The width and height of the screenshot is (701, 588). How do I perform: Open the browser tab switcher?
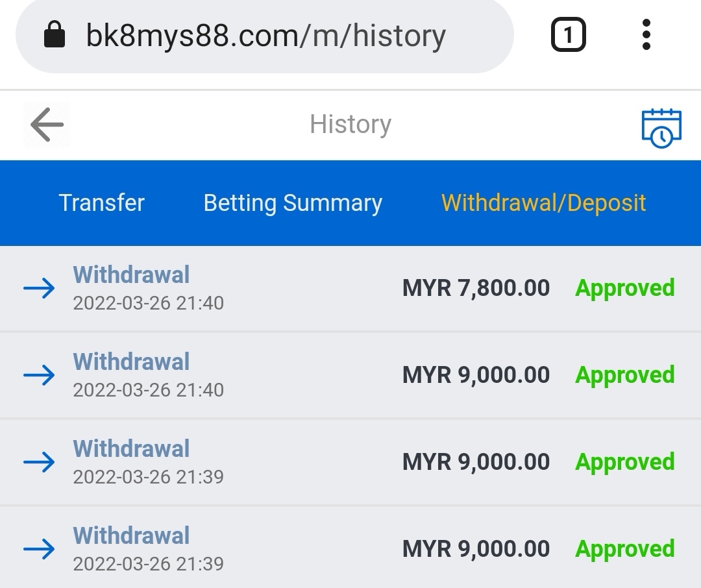tap(568, 35)
